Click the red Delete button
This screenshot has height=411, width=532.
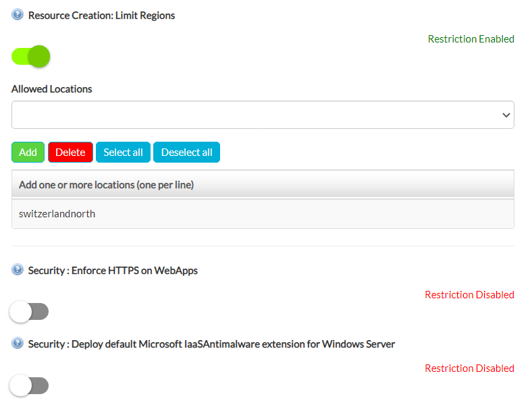[70, 153]
